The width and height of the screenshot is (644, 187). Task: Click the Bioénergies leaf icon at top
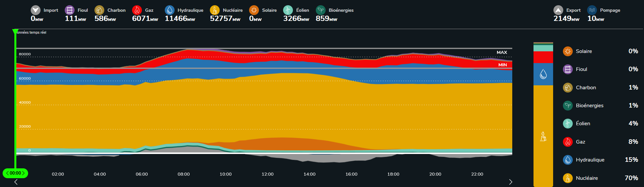point(321,10)
